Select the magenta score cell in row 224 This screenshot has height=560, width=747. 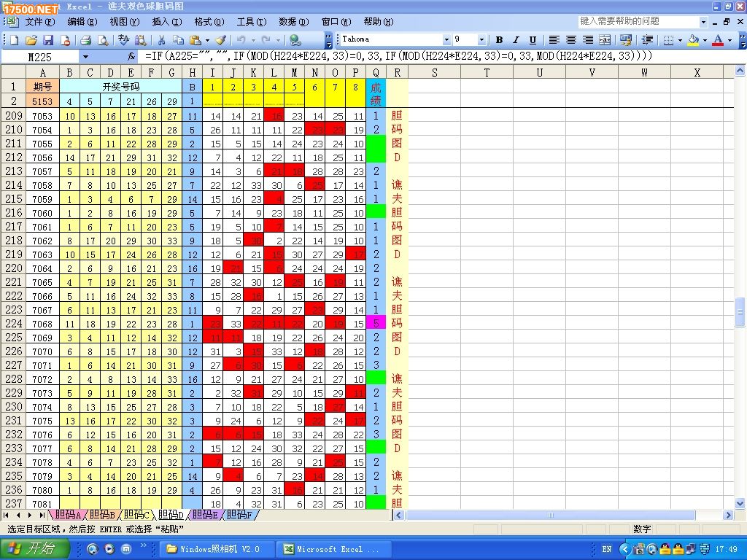point(376,323)
